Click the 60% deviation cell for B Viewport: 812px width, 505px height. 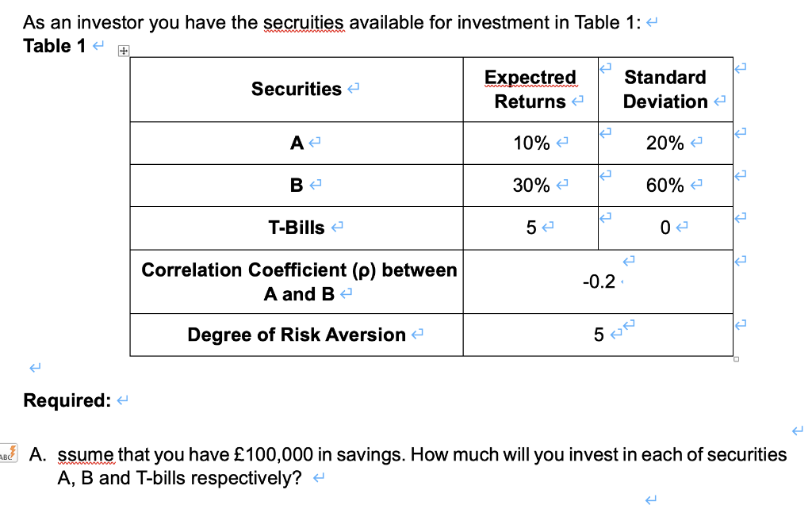(x=665, y=185)
